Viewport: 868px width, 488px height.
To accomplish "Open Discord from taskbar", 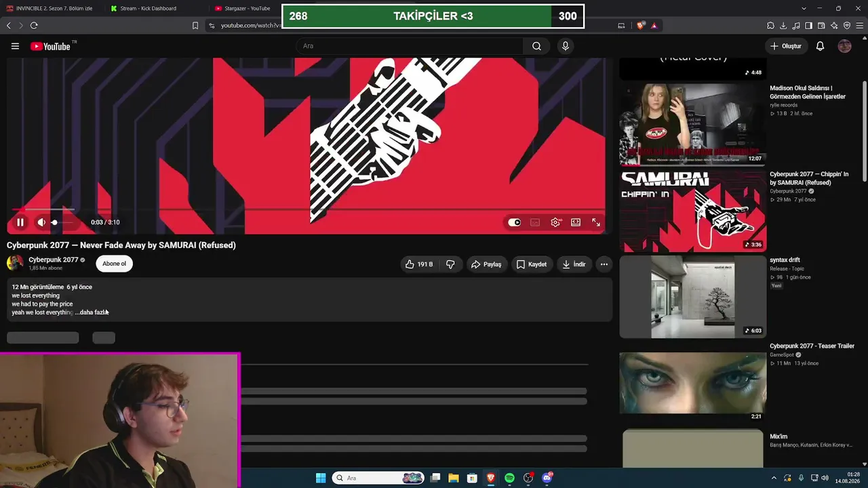I will [x=547, y=478].
